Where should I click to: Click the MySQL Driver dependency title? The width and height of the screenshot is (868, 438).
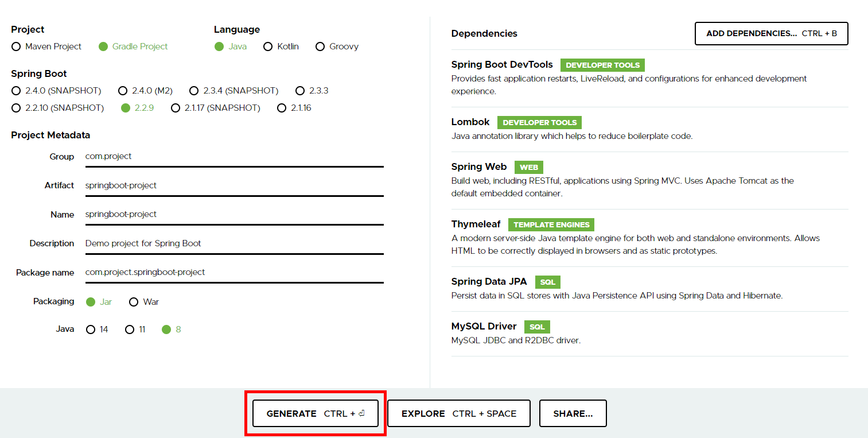click(484, 327)
